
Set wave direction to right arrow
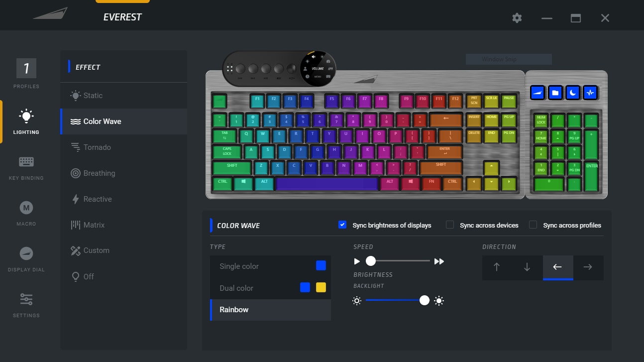click(588, 267)
